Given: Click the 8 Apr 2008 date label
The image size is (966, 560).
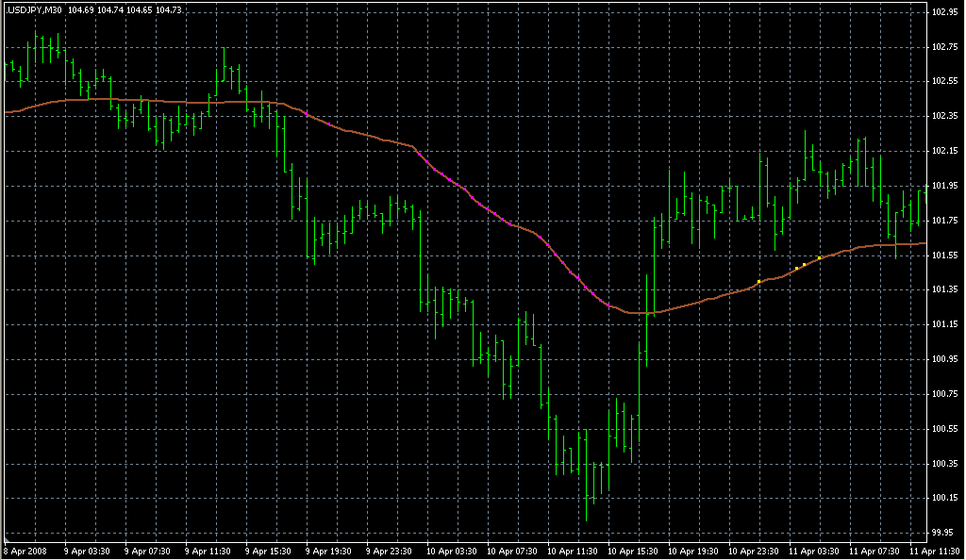Looking at the screenshot, I should click(x=25, y=551).
